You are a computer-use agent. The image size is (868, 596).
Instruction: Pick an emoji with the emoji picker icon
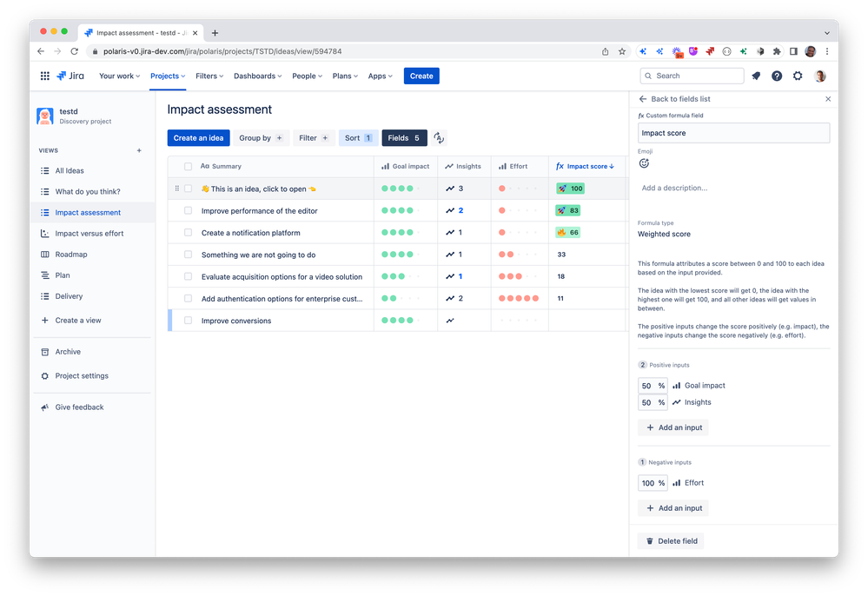(x=644, y=163)
